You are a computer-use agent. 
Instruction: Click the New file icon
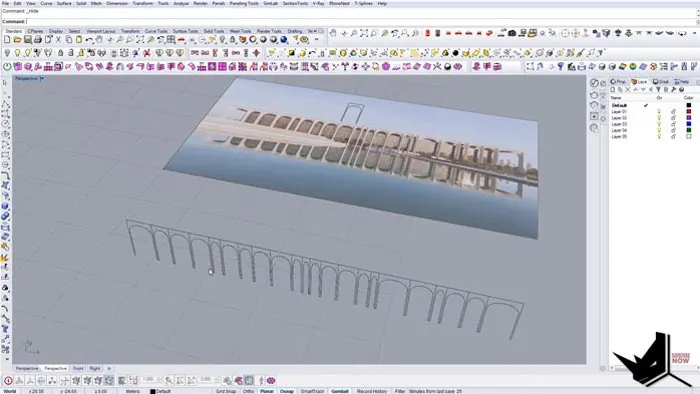[x=7, y=40]
